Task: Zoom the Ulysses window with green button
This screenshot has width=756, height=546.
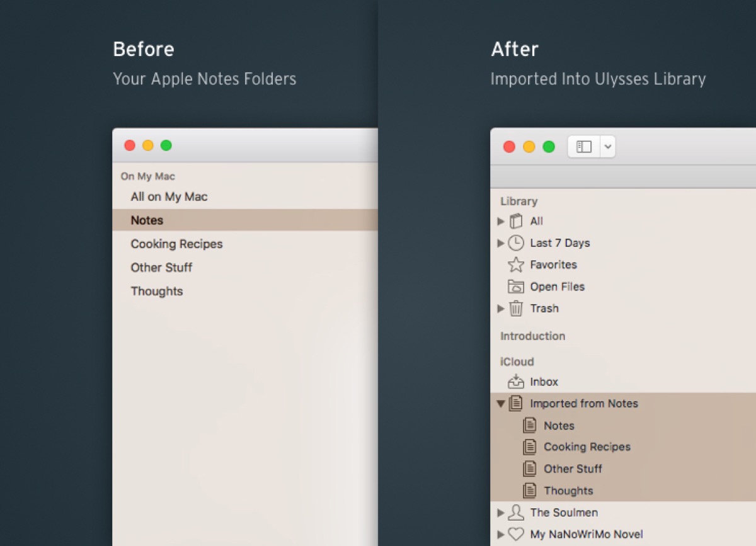Action: click(x=549, y=147)
